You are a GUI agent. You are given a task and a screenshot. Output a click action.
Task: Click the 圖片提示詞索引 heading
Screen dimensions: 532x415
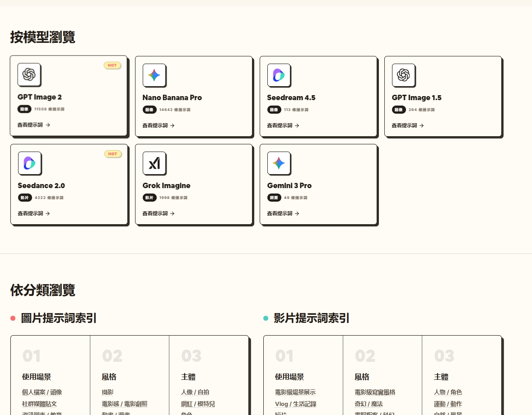59,318
